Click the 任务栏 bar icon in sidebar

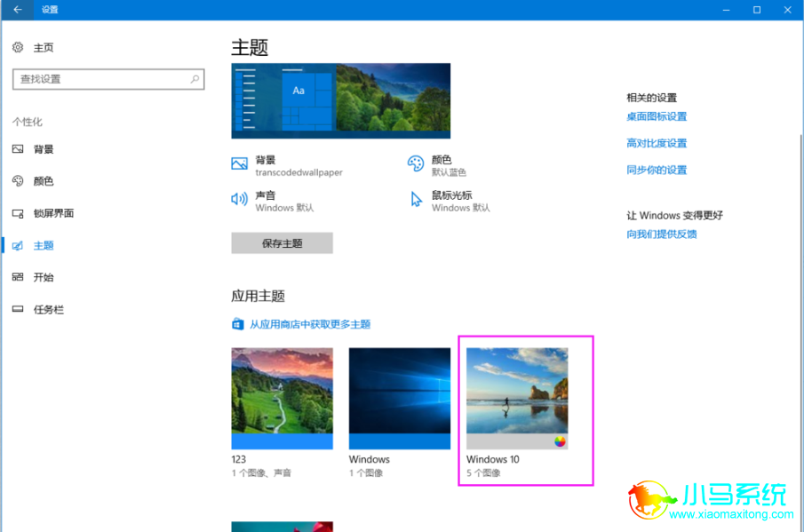tap(18, 309)
